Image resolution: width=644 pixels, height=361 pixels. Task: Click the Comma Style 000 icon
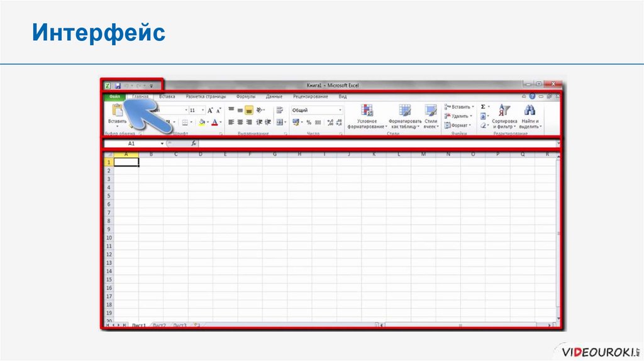click(318, 123)
